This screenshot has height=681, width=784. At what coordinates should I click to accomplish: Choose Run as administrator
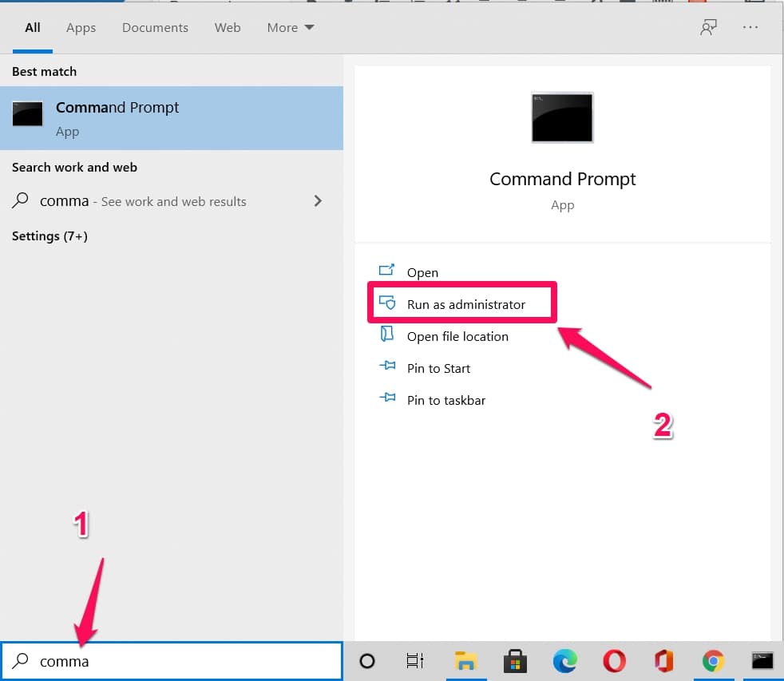465,304
